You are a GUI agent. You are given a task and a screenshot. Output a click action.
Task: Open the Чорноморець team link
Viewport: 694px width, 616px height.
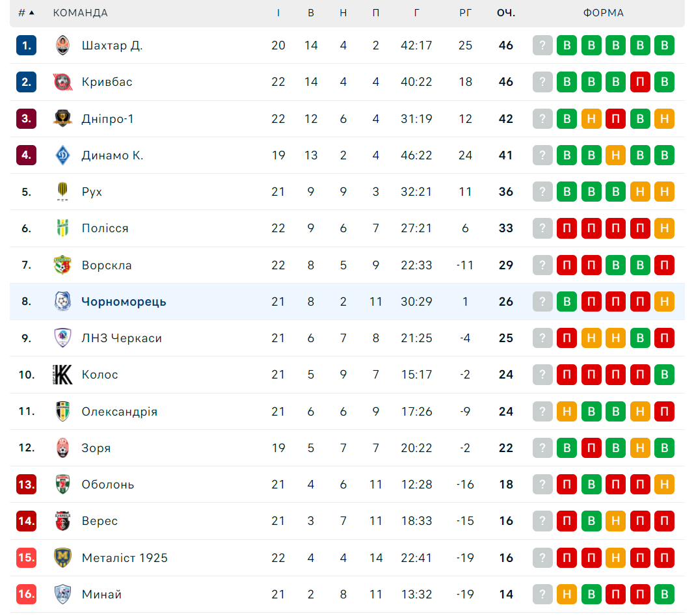coord(124,301)
